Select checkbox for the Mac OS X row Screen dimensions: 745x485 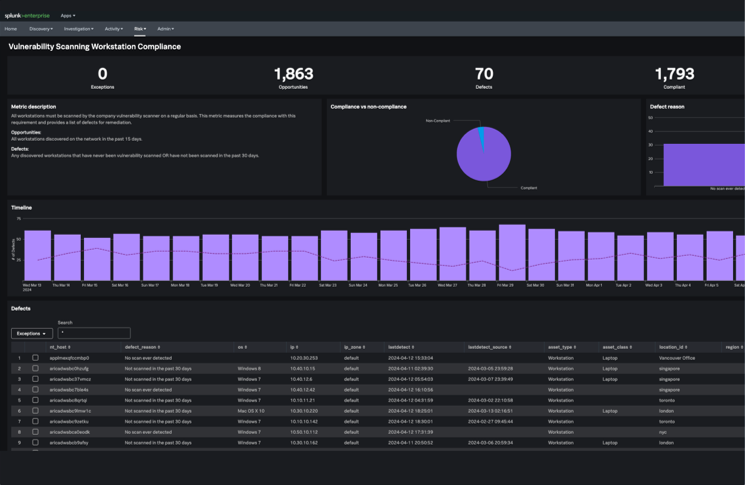click(36, 411)
